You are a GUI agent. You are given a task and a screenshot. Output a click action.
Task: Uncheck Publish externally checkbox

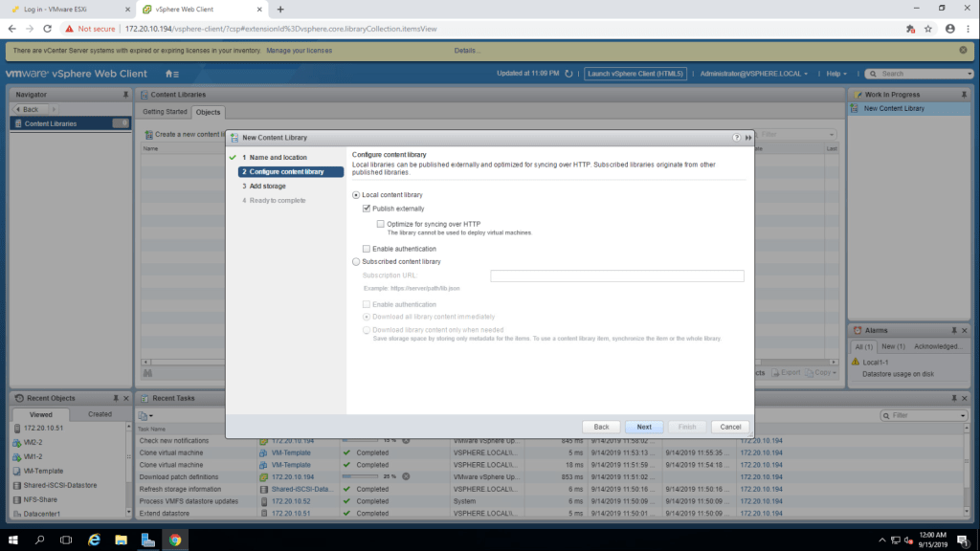click(x=367, y=209)
